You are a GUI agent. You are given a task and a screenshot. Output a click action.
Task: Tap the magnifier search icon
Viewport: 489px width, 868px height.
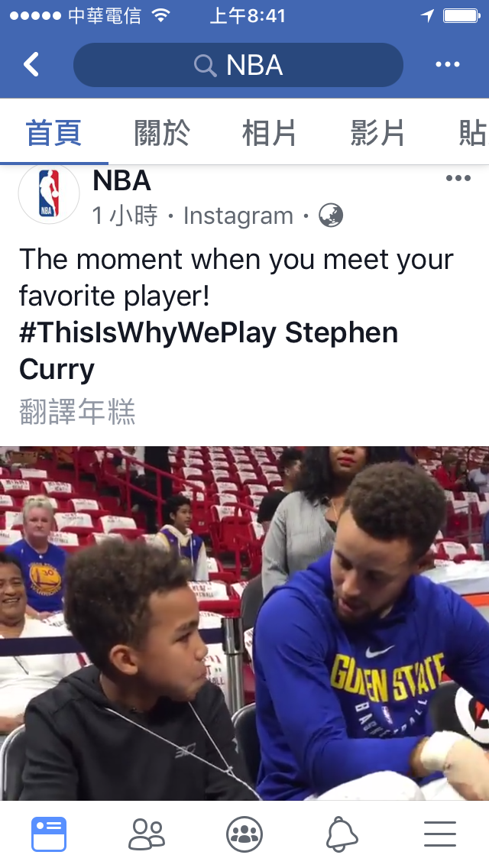coord(205,66)
